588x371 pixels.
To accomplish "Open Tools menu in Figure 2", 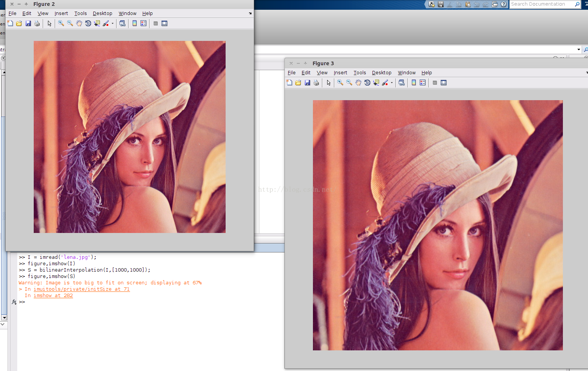I will coord(81,14).
